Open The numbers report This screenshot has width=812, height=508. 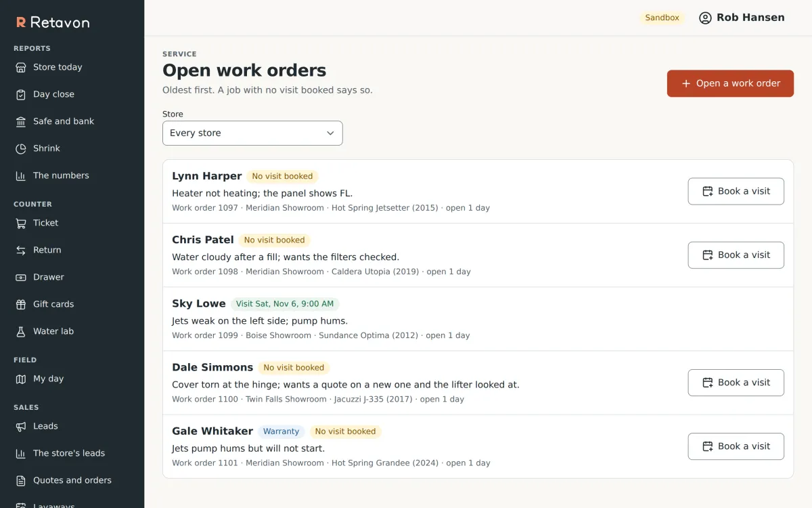pyautogui.click(x=72, y=175)
